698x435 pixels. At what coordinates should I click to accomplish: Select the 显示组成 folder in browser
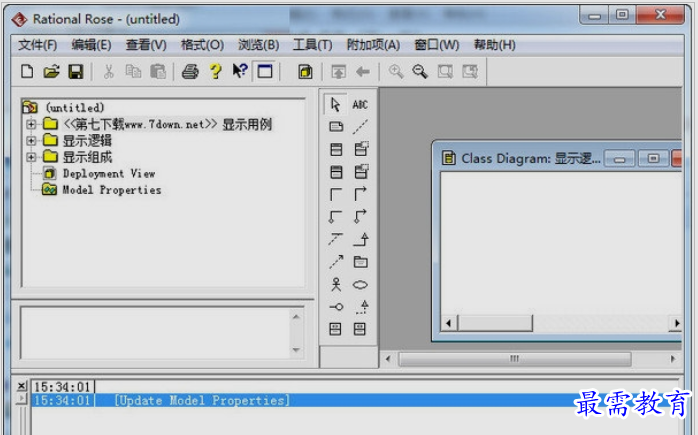coord(87,157)
